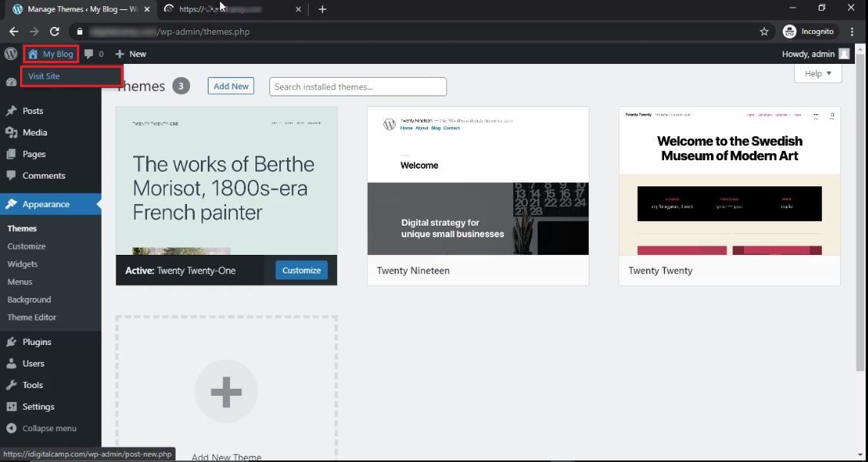Screen dimensions: 868x462
Task: Open Menus under Appearance
Action: pyautogui.click(x=20, y=281)
